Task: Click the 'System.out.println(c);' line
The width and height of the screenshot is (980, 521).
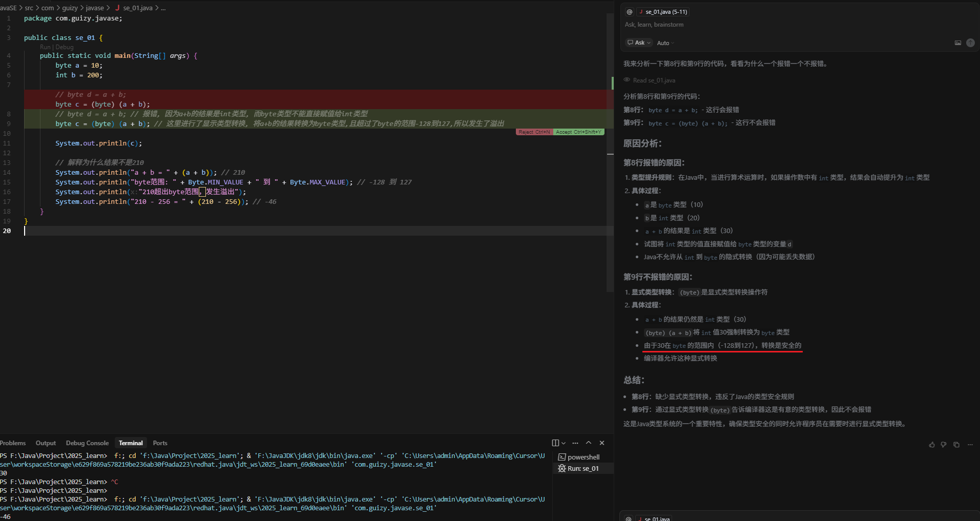Action: (x=99, y=143)
